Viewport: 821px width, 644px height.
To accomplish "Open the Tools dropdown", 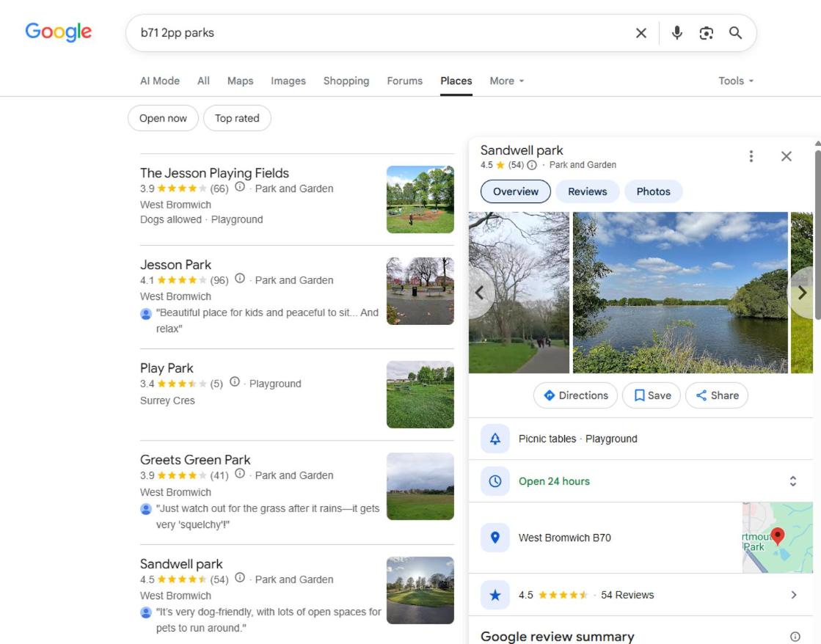I will [x=736, y=81].
